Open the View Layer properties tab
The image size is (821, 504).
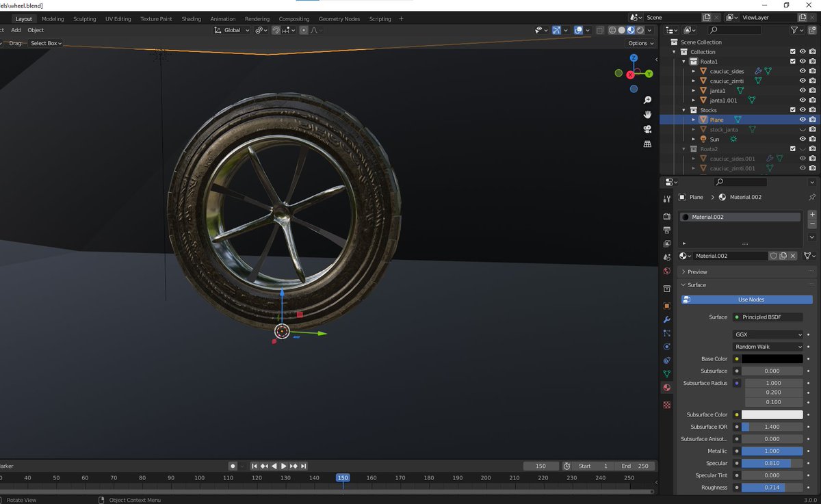[667, 243]
